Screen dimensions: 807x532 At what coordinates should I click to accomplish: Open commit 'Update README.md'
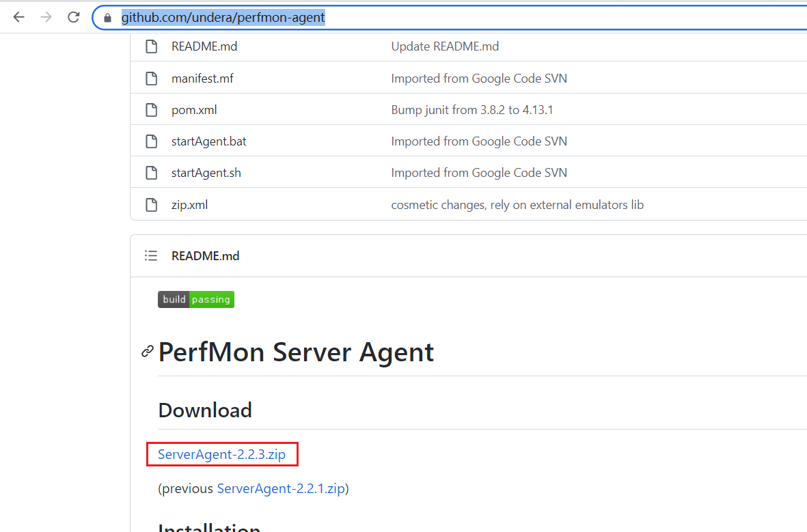click(x=445, y=46)
